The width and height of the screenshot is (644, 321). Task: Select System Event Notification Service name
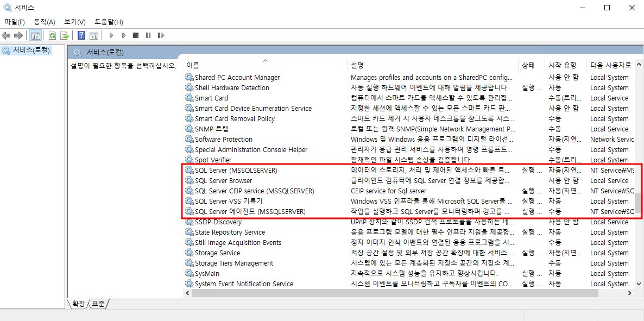(244, 284)
